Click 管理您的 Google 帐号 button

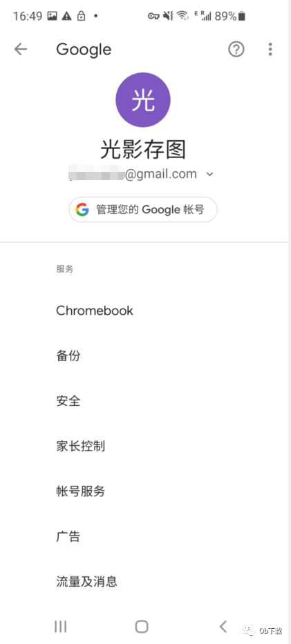143,210
